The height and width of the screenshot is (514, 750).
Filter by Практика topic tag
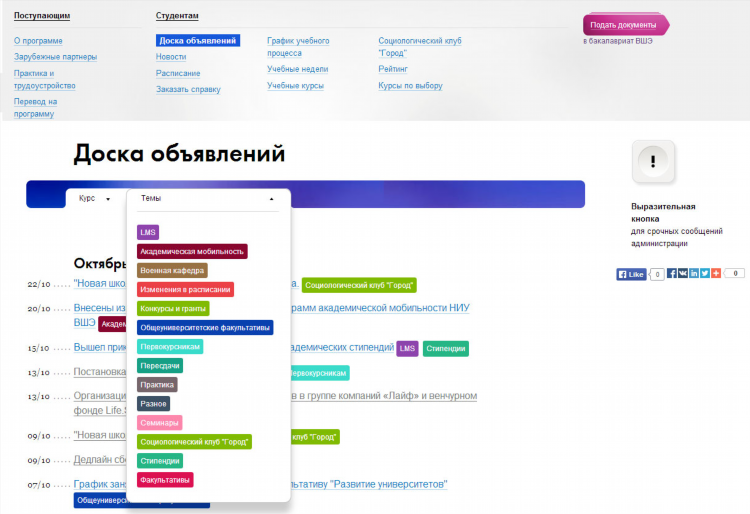[x=157, y=385]
